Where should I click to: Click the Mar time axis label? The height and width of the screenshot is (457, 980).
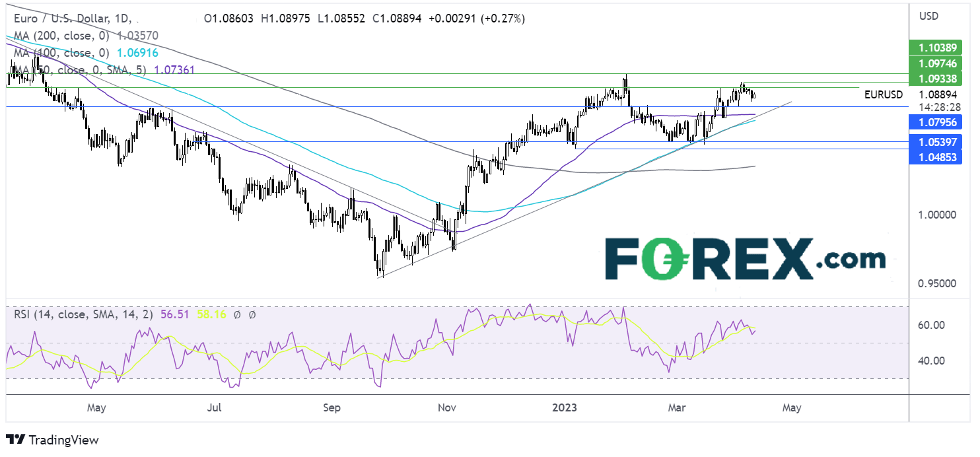click(x=677, y=408)
